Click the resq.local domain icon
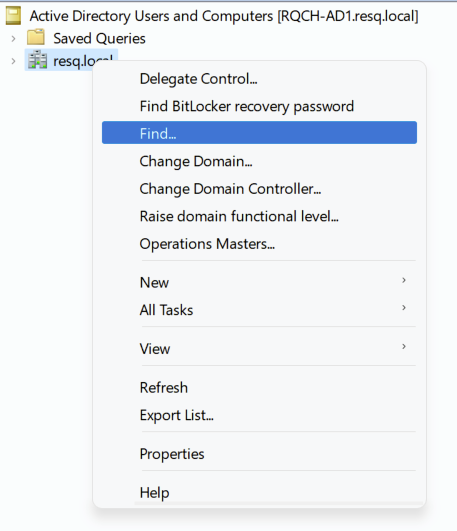The height and width of the screenshot is (531, 457). (x=37, y=60)
